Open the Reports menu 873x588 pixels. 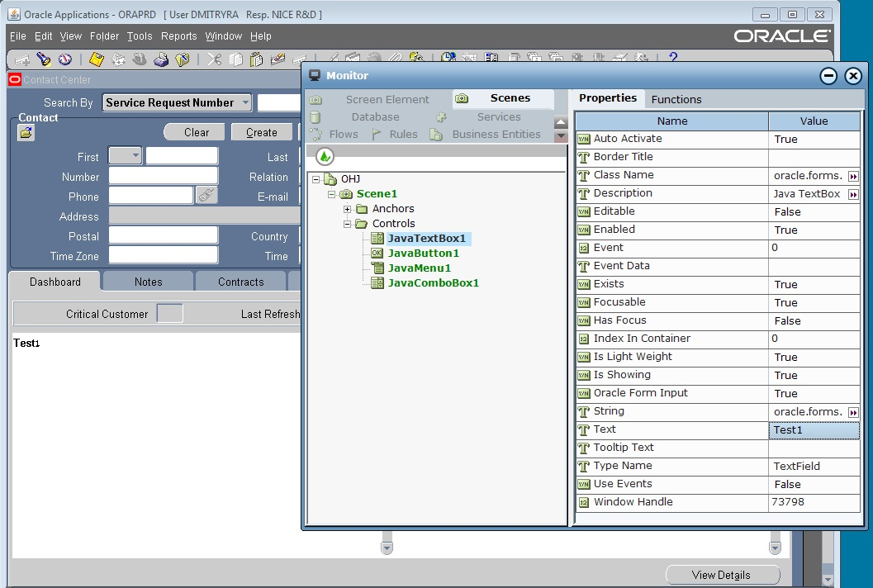[x=178, y=36]
